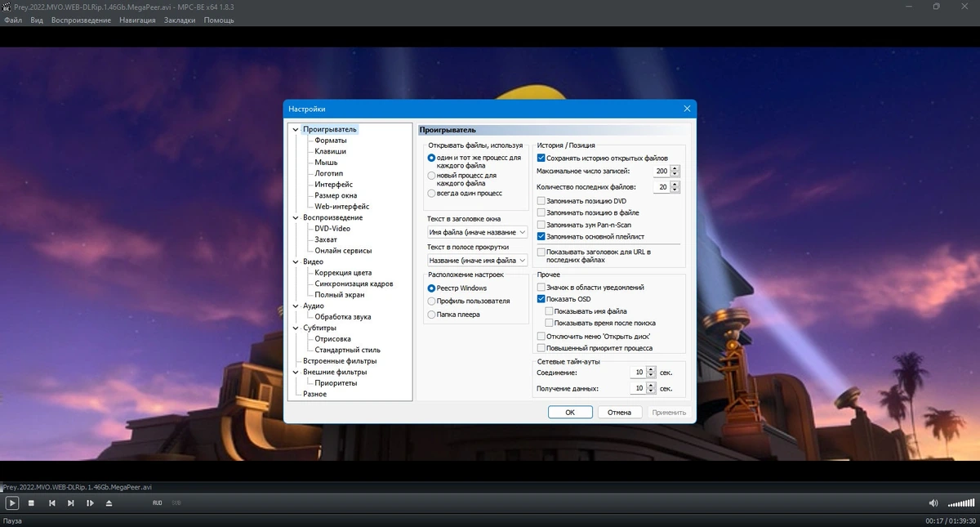Select Форматы in the settings tree
The height and width of the screenshot is (527, 980).
[x=331, y=141]
